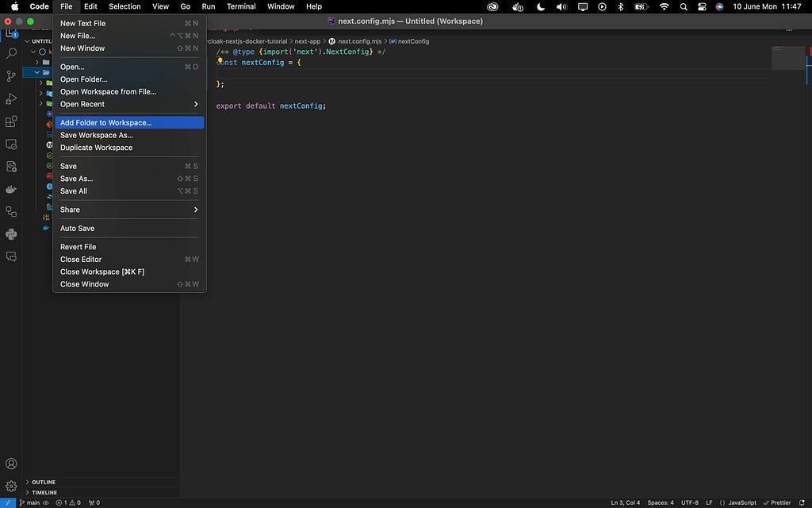The image size is (812, 508).
Task: Select JavaScript language mode in status bar
Action: (x=741, y=502)
